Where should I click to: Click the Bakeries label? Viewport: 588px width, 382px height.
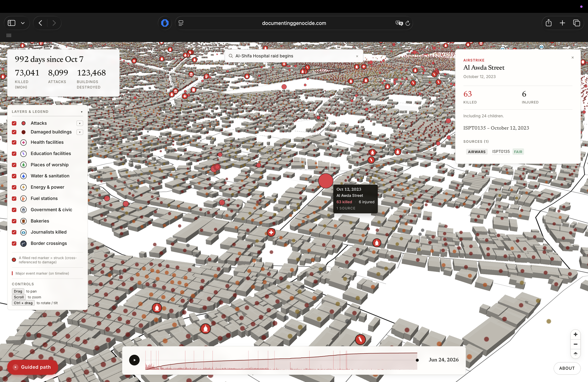click(x=40, y=221)
